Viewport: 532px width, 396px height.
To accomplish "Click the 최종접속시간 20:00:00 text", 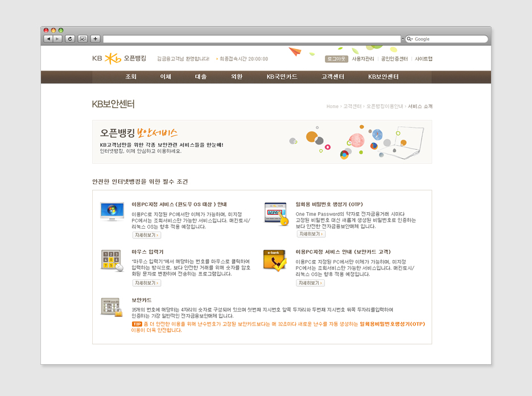I will [244, 59].
